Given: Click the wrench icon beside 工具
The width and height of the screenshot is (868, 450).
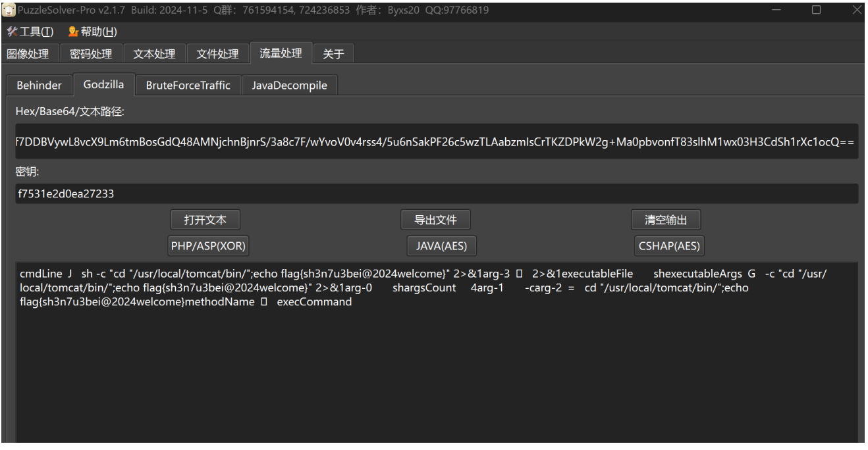Looking at the screenshot, I should [12, 32].
